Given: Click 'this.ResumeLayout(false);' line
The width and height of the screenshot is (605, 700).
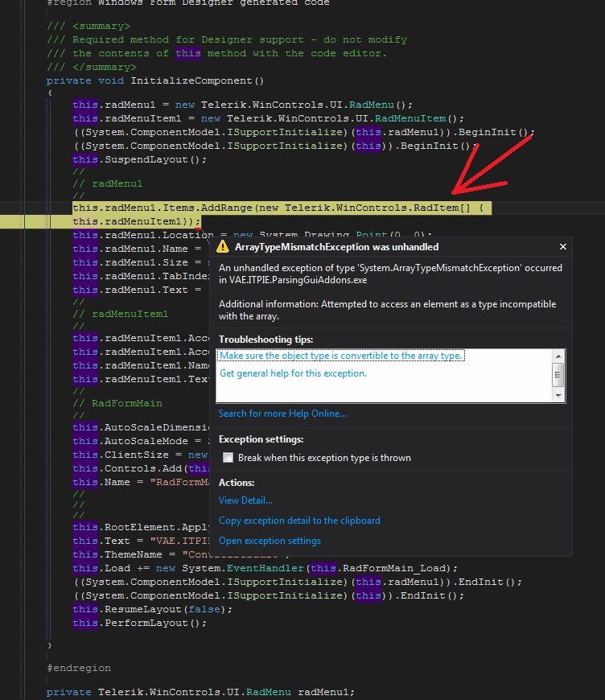Looking at the screenshot, I should (x=152, y=609).
